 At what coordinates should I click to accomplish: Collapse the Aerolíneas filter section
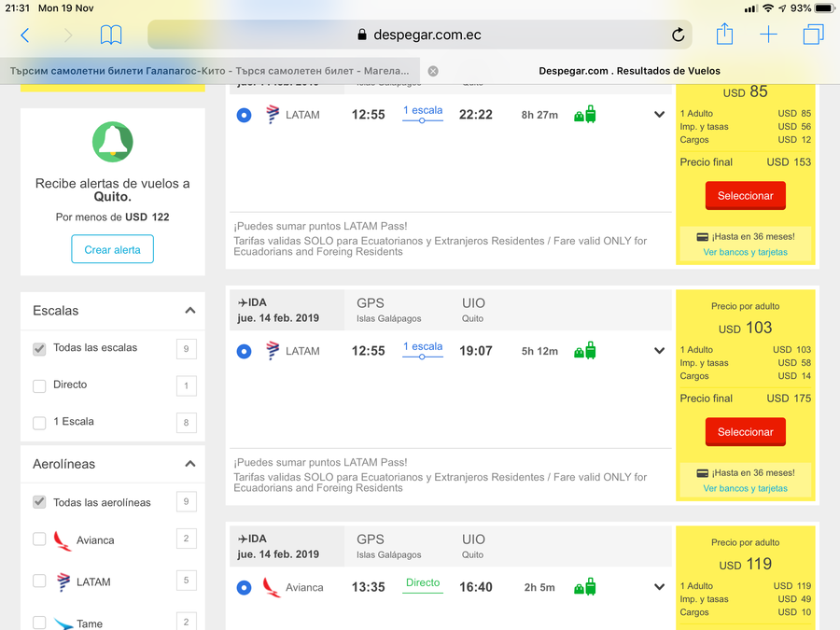tap(189, 463)
